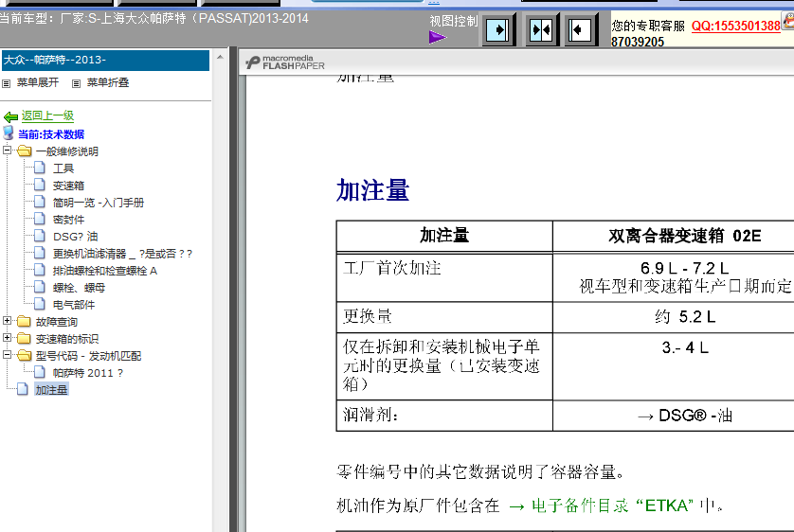Open the 工具 tree item
The width and height of the screenshot is (794, 532).
63,168
